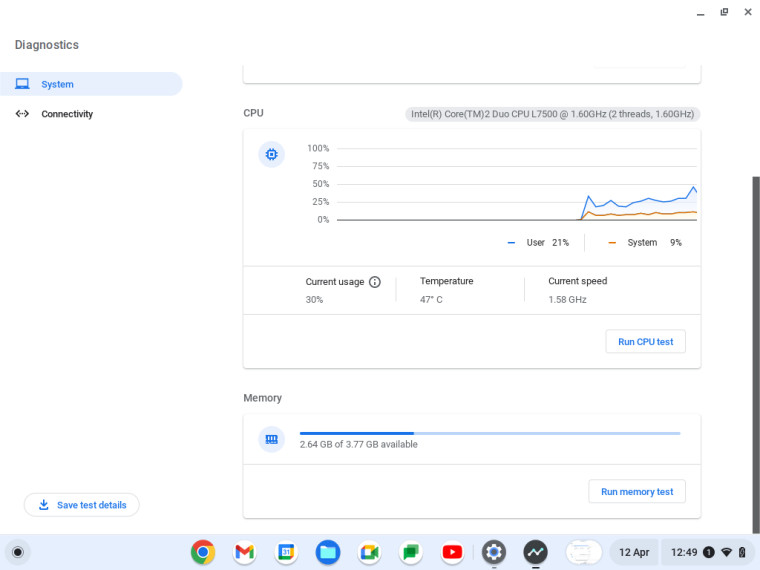
Task: Open the Files app from the shelf
Action: 328,552
